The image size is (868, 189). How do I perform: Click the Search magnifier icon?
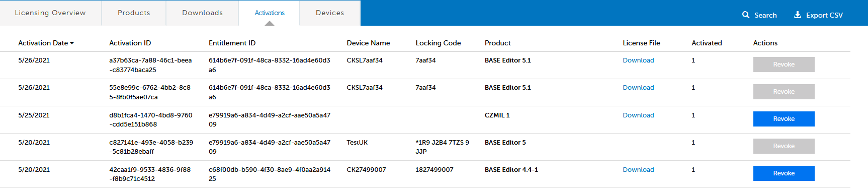coord(746,15)
